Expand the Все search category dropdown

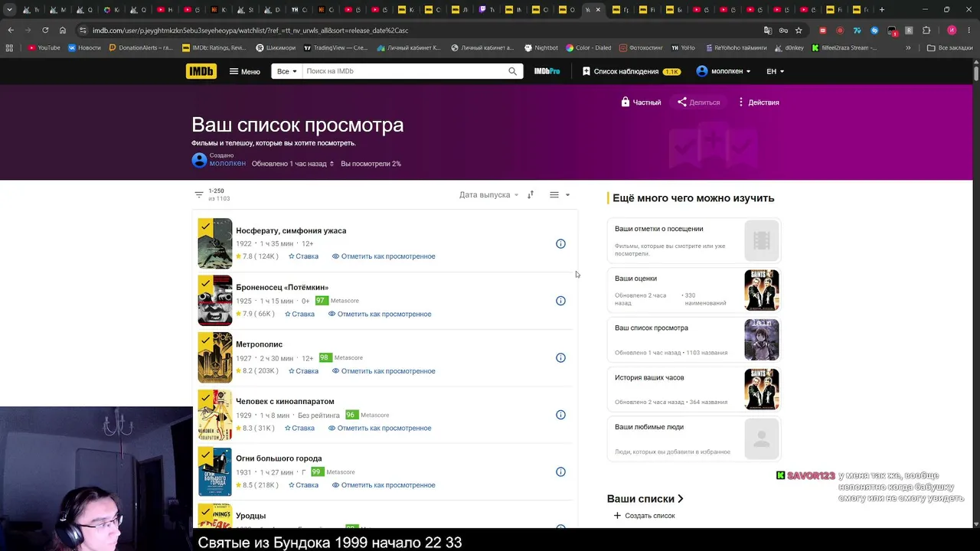coord(287,71)
